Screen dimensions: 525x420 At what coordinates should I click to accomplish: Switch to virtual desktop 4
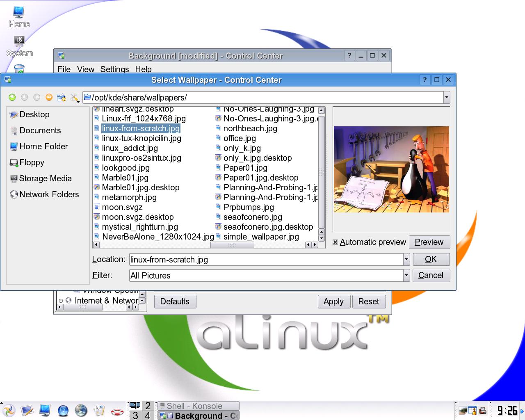point(148,415)
